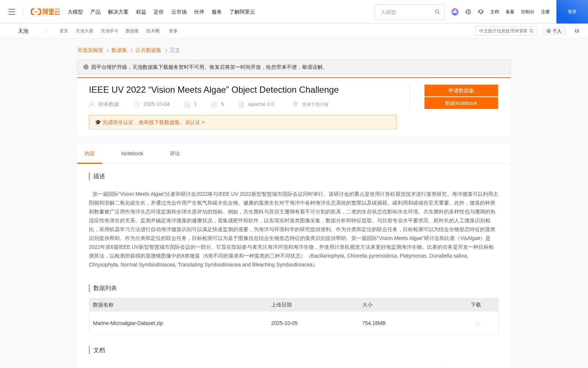Open 服务 menu item
The height and width of the screenshot is (368, 588).
pyautogui.click(x=217, y=12)
